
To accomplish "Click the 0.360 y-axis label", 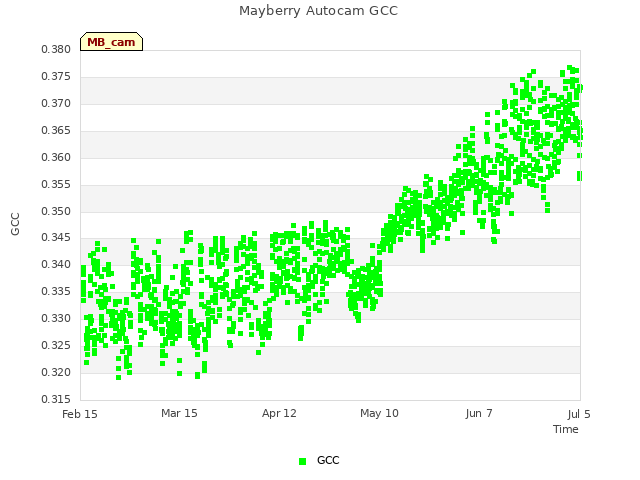I will pyautogui.click(x=56, y=157).
